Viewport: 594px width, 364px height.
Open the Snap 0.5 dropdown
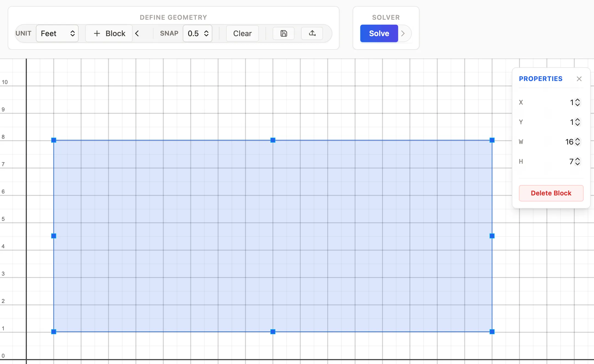point(198,33)
